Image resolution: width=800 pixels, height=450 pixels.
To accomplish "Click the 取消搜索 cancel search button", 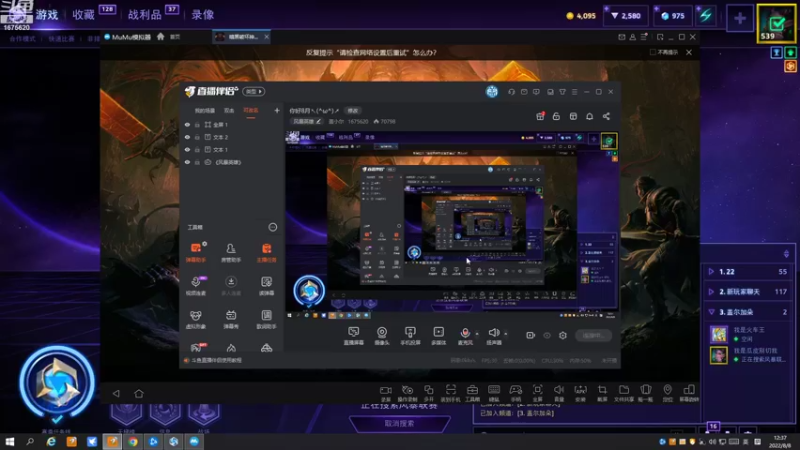I will [x=399, y=423].
